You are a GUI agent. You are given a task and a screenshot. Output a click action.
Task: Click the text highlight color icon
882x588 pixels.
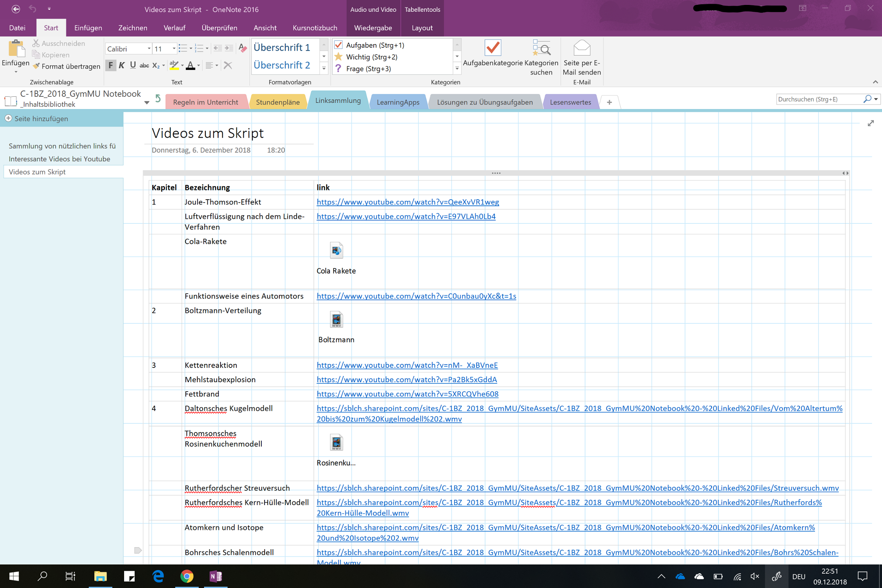tap(174, 65)
